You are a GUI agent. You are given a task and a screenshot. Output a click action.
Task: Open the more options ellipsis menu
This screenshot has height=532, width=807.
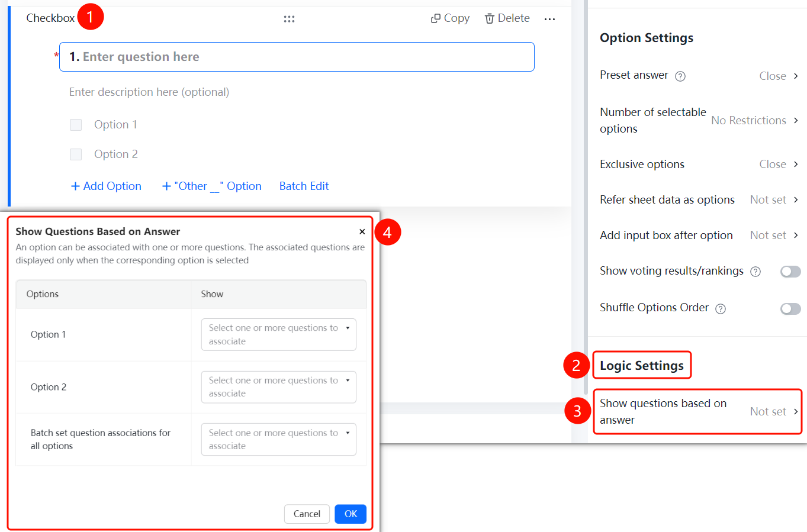tap(549, 19)
